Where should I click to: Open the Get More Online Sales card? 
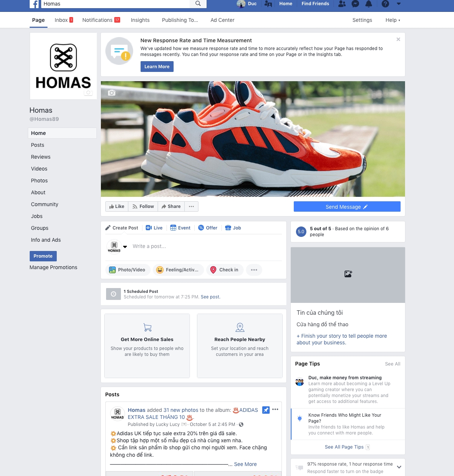point(147,346)
